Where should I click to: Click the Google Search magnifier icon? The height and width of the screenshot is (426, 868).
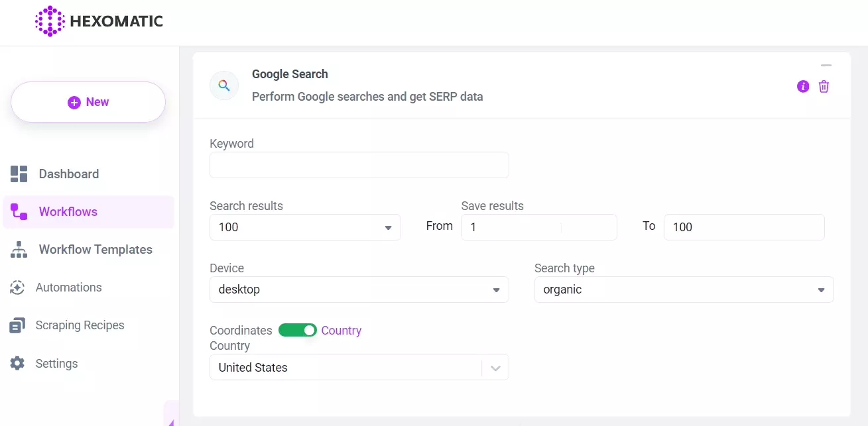(x=223, y=85)
